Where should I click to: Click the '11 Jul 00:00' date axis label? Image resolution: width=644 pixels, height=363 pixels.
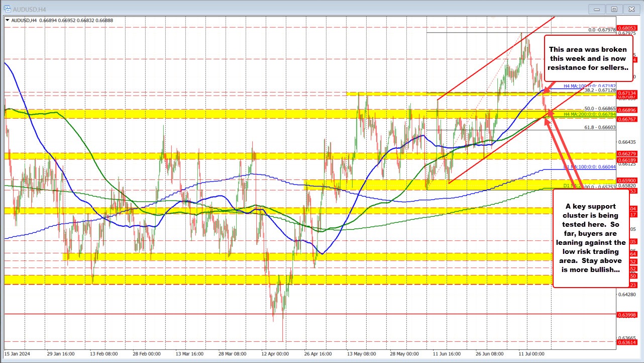coord(532,354)
